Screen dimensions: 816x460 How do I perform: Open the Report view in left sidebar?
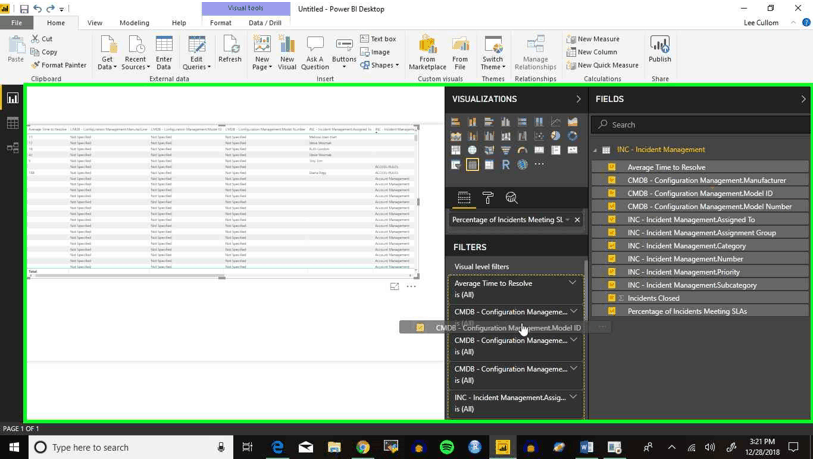pos(12,98)
